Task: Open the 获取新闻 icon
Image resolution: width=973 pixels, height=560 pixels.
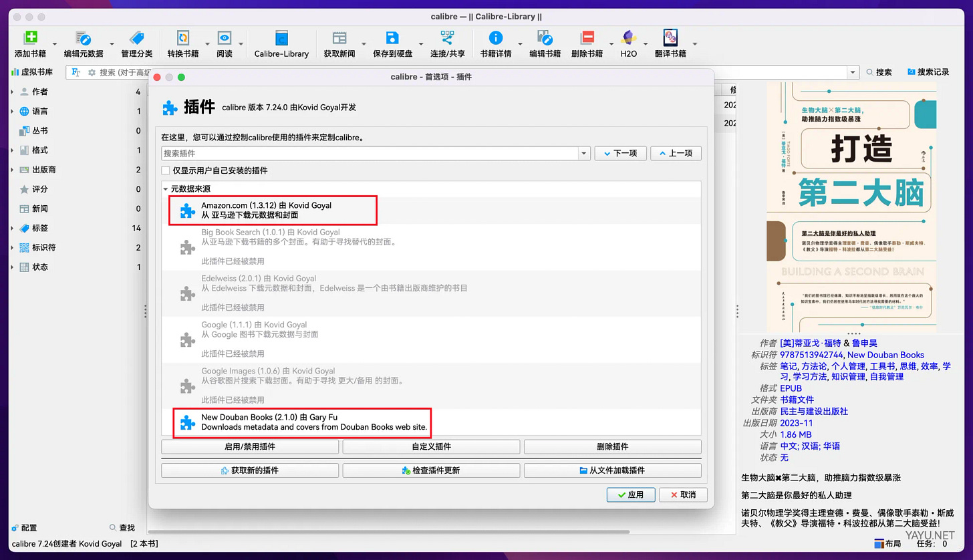Action: (x=339, y=38)
